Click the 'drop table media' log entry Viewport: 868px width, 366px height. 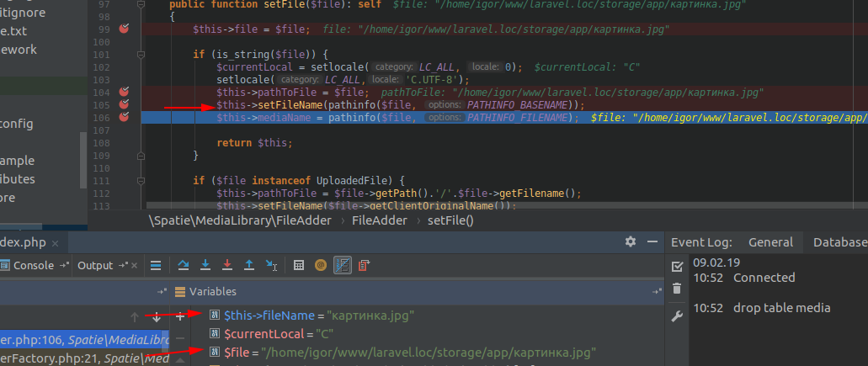click(x=781, y=308)
